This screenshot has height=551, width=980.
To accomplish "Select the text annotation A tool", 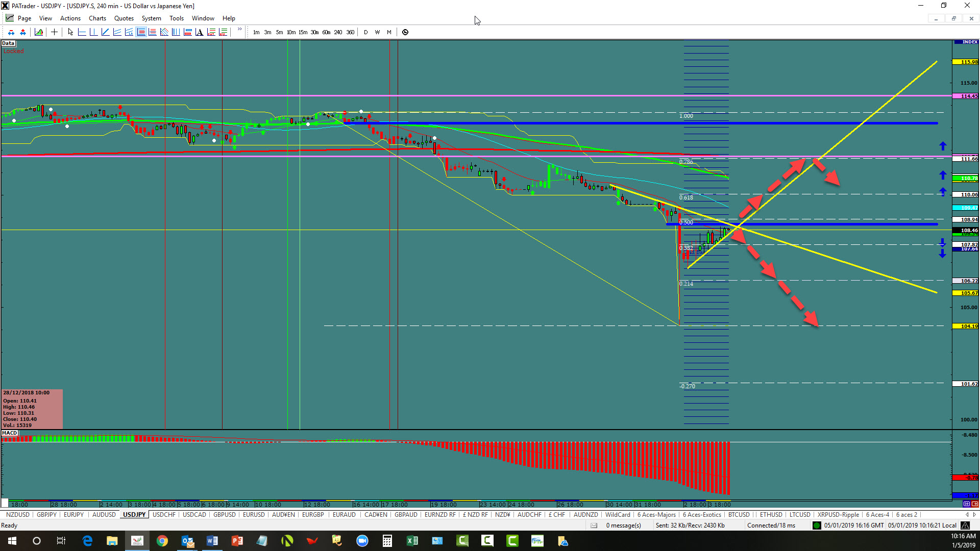I will [x=199, y=32].
